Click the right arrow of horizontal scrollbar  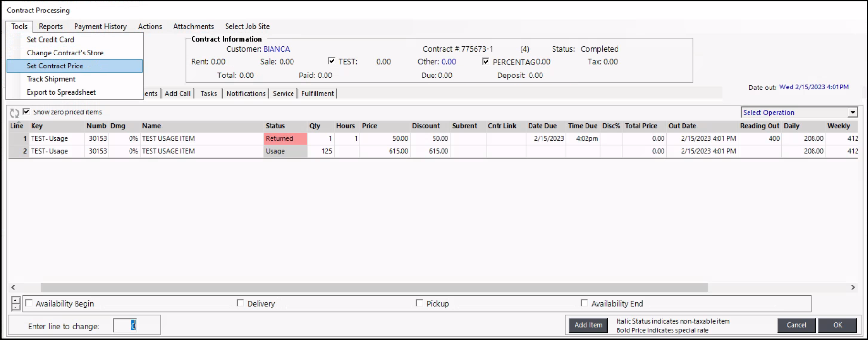pos(853,287)
